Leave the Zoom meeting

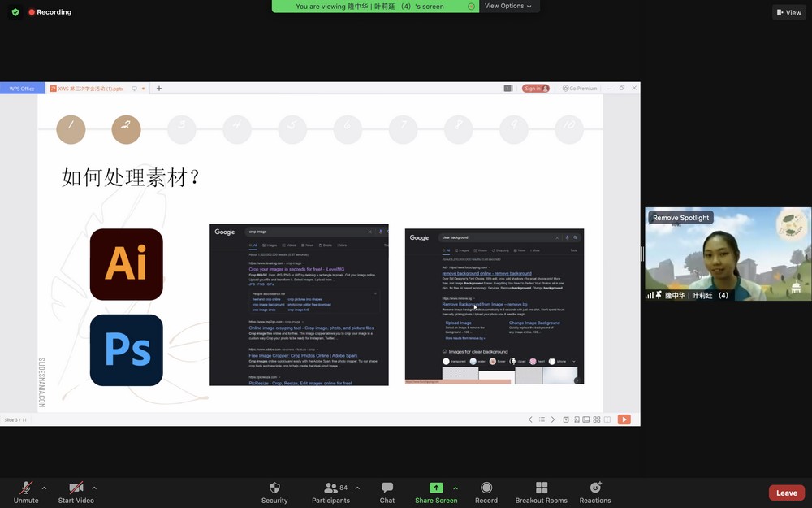[x=787, y=493]
